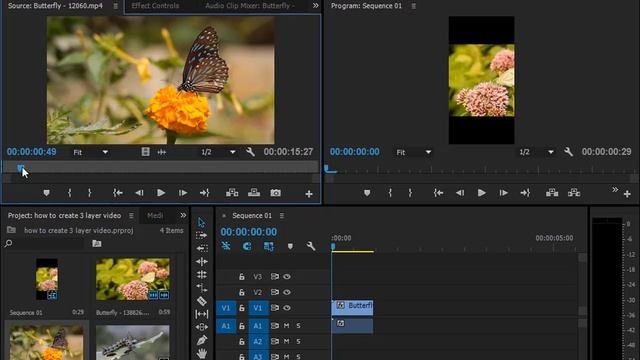Mute track A2

(287, 341)
